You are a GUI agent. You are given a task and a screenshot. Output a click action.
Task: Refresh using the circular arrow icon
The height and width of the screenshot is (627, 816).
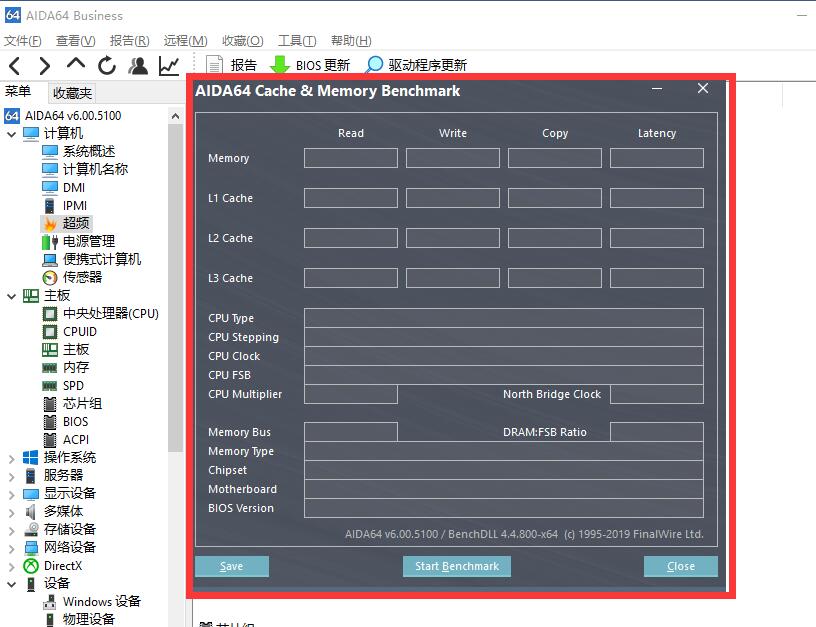click(107, 66)
